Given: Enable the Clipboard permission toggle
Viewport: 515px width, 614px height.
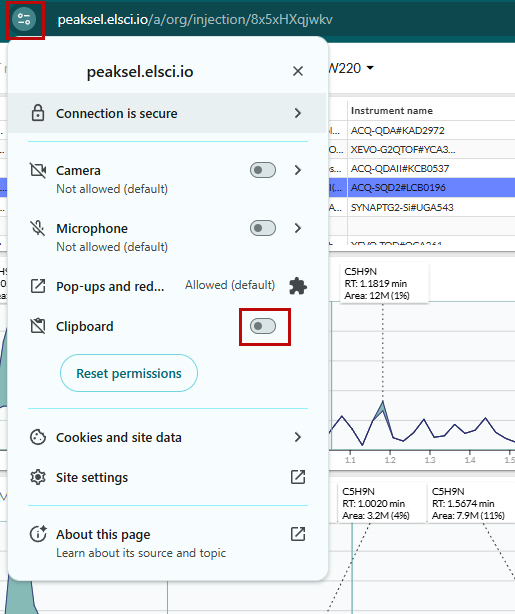Looking at the screenshot, I should [x=263, y=326].
